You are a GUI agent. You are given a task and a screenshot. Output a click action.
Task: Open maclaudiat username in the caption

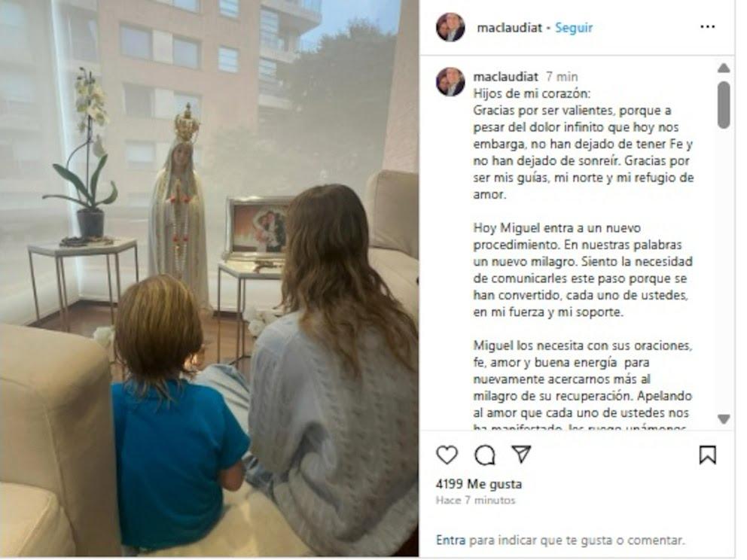pyautogui.click(x=505, y=77)
